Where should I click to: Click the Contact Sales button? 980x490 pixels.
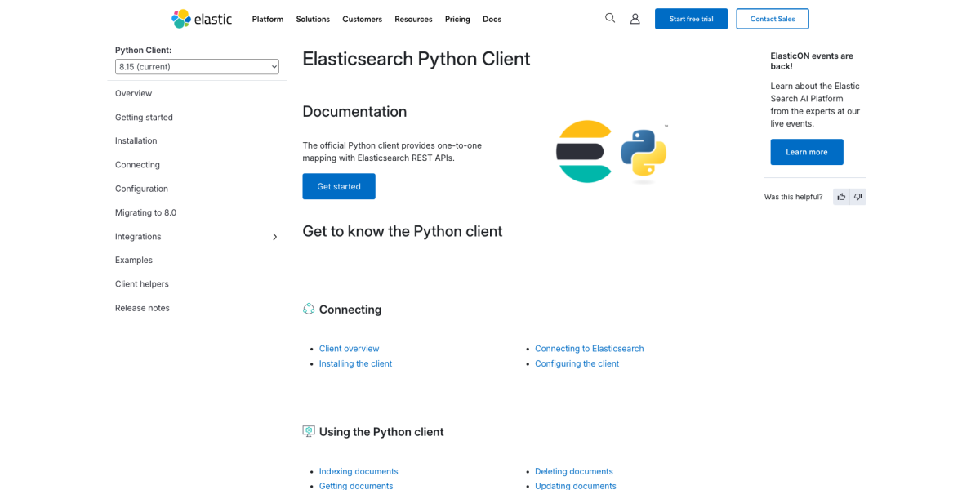[772, 17]
